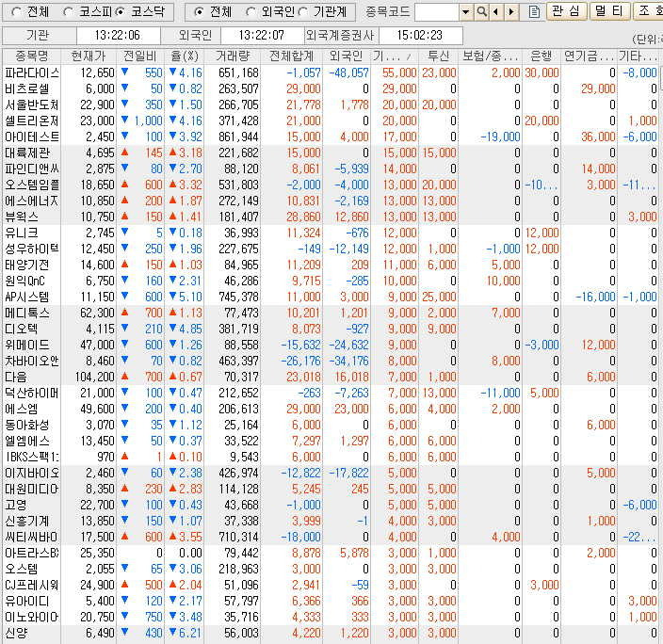Select the 동아화성 stock name

(27, 425)
